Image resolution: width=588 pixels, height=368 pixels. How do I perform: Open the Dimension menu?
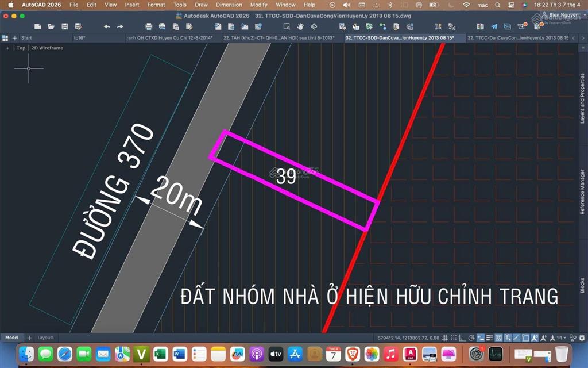[229, 5]
